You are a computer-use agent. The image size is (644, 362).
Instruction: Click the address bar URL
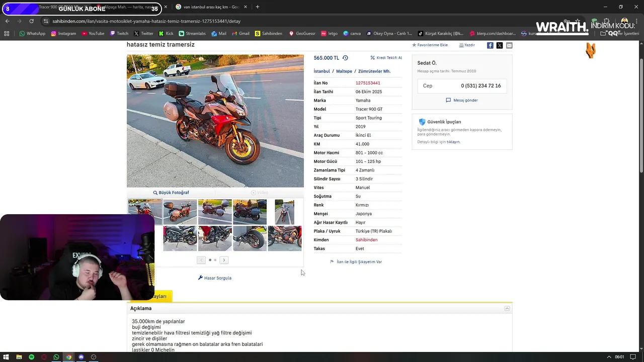146,21
